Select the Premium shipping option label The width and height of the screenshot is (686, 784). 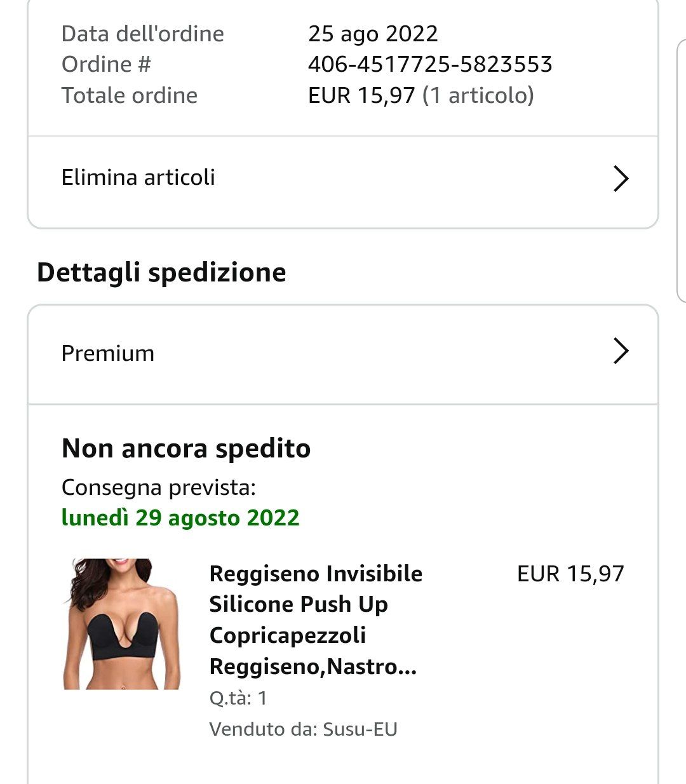click(x=108, y=353)
